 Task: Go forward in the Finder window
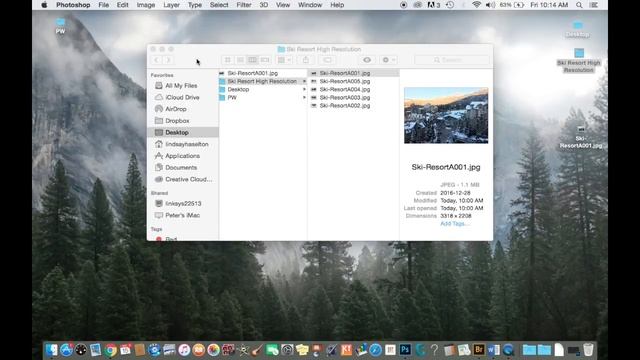[x=168, y=60]
